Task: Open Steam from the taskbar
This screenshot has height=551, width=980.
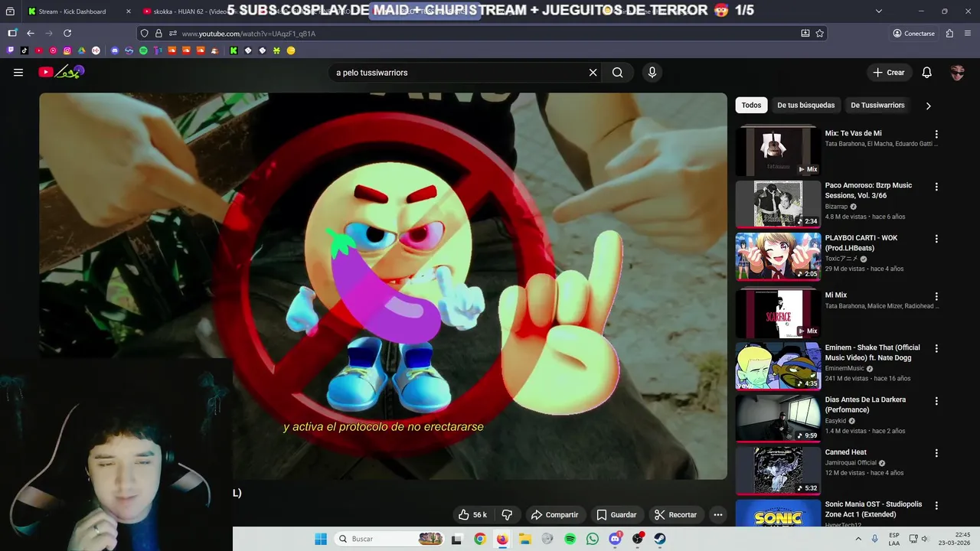Action: [660, 539]
